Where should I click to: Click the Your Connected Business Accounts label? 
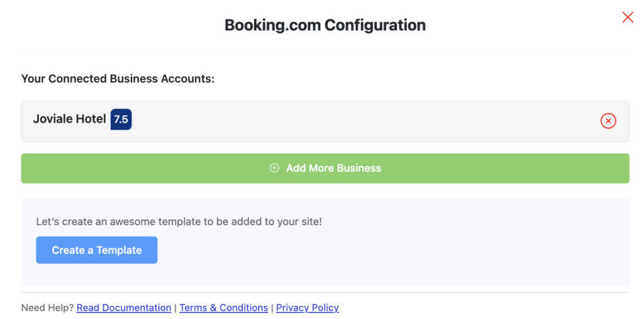(118, 79)
